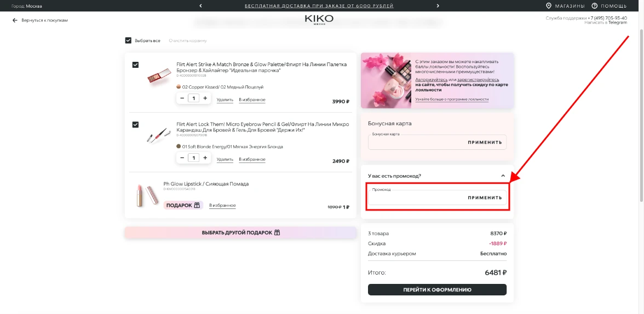Click Бесплатная доставка при заказе banner link
Viewport: 644px width, 314px height.
319,6
